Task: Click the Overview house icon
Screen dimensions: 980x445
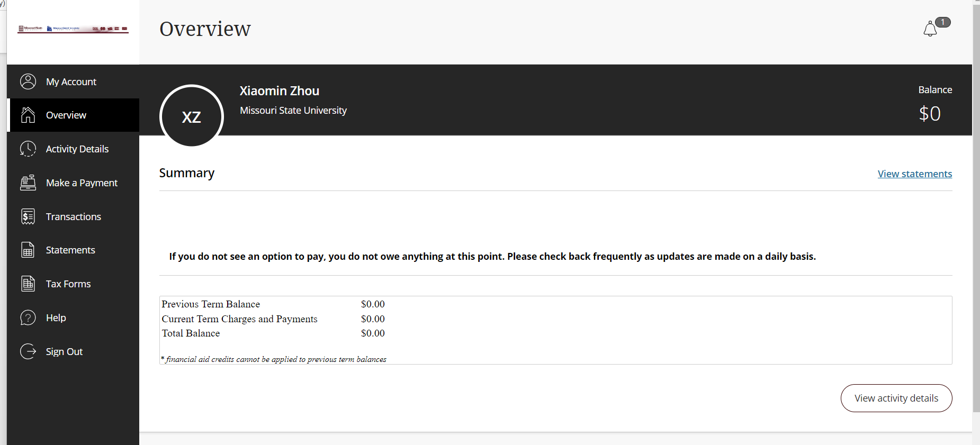Action: (28, 115)
